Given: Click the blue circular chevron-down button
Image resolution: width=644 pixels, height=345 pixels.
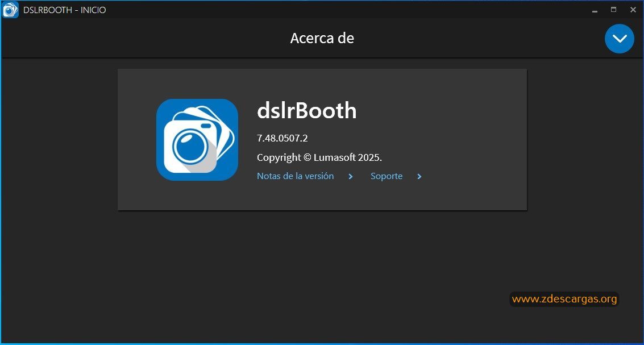Looking at the screenshot, I should (x=620, y=39).
